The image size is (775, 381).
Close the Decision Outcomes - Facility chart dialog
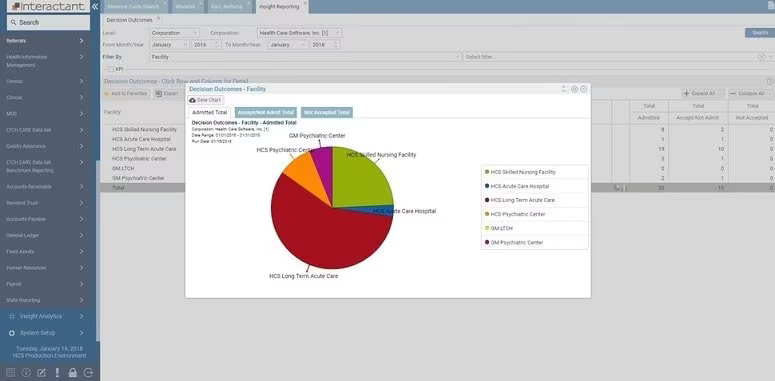(584, 89)
